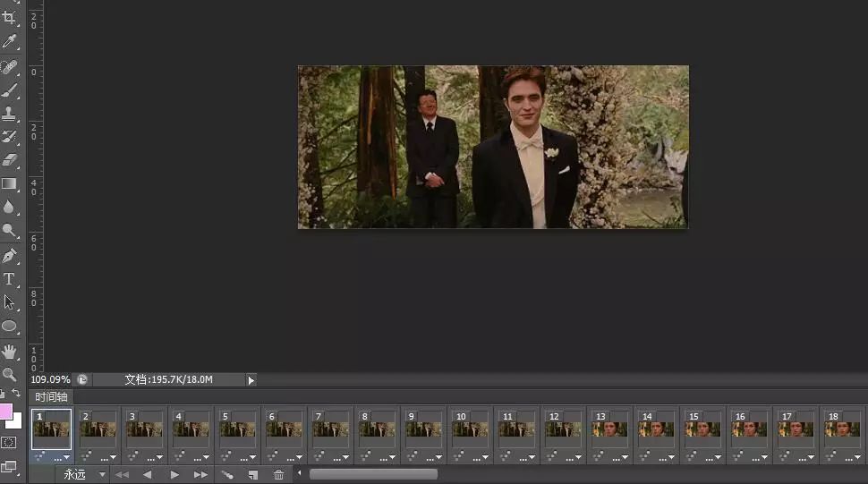
Task: Select the Dodge tool
Action: [x=10, y=230]
